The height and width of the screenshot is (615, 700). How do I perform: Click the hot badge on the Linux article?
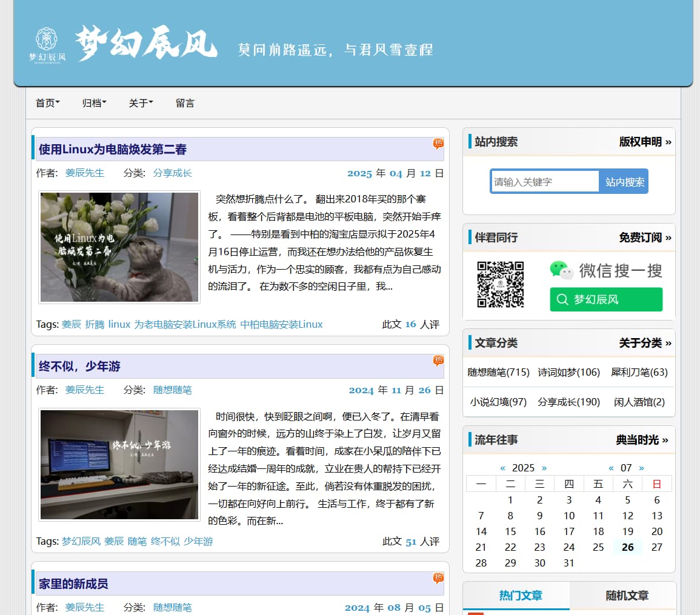pos(438,144)
